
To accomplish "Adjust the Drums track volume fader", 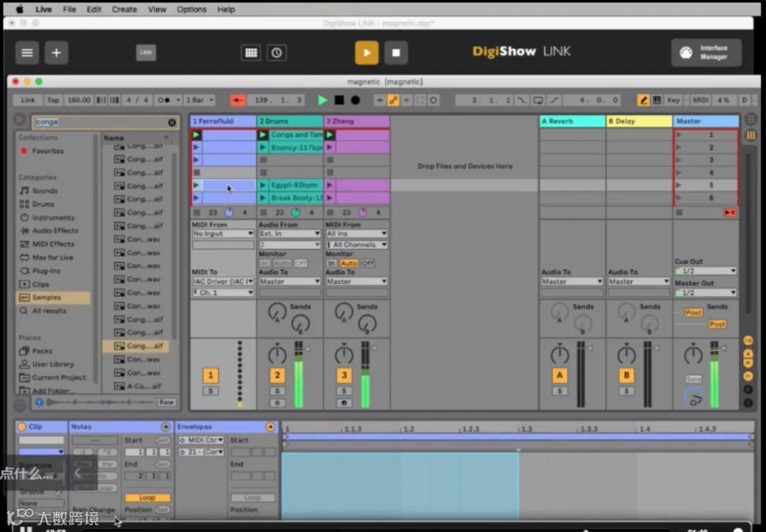I will (309, 348).
